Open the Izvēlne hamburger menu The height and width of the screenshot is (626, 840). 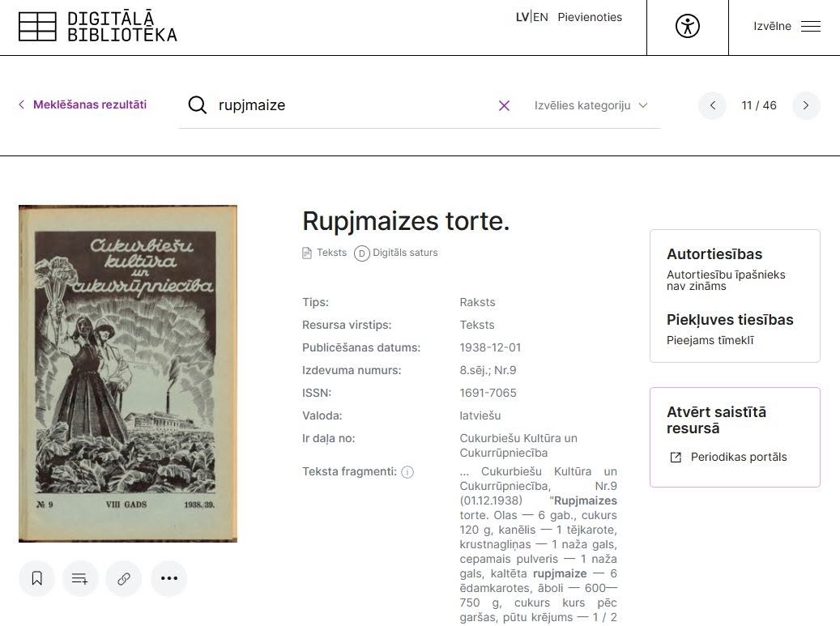click(x=787, y=26)
